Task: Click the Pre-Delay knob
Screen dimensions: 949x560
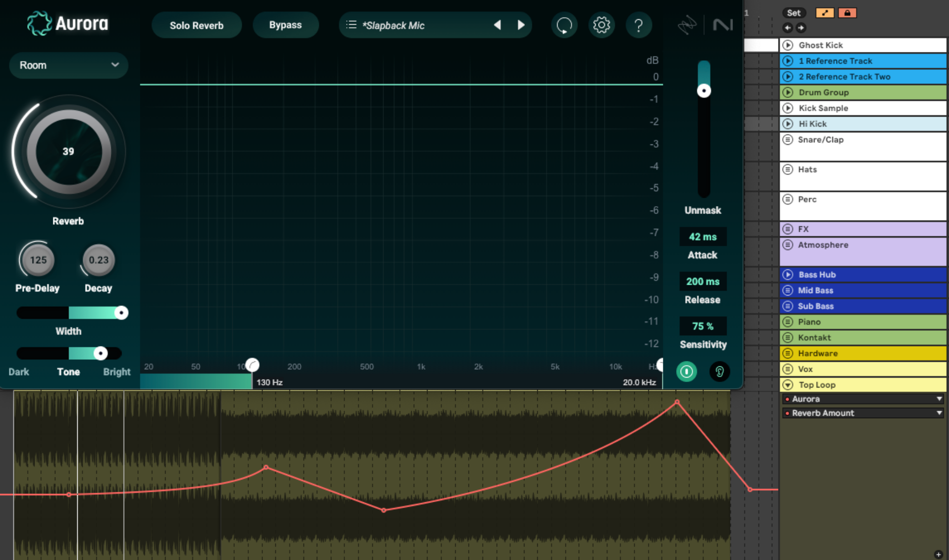Action: [38, 260]
